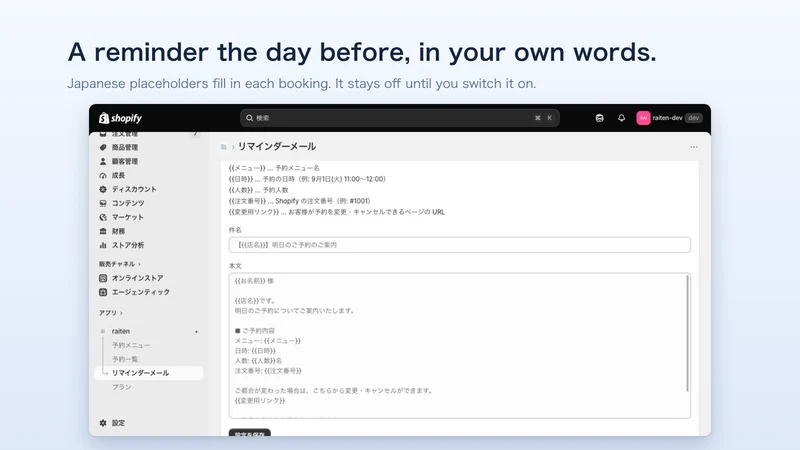The height and width of the screenshot is (450, 800).
Task: Open プラン under raiten
Action: pos(122,387)
